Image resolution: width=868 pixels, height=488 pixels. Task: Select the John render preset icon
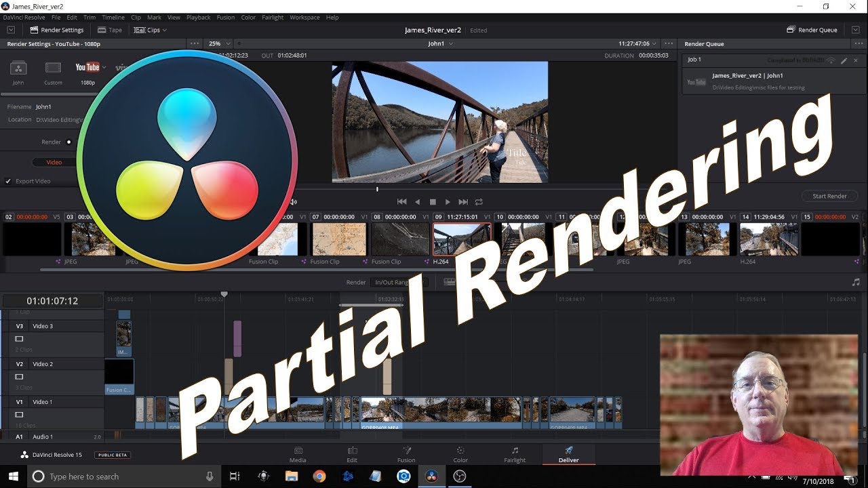(18, 68)
